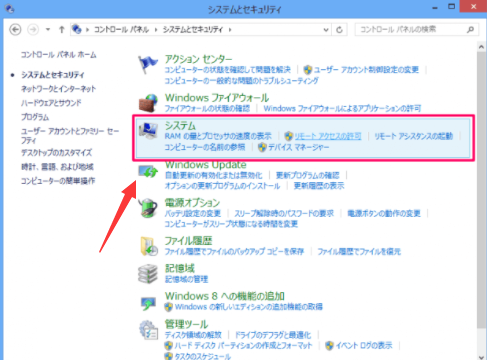Click タスクのスケジュール link
The height and width of the screenshot is (360, 487).
click(203, 356)
